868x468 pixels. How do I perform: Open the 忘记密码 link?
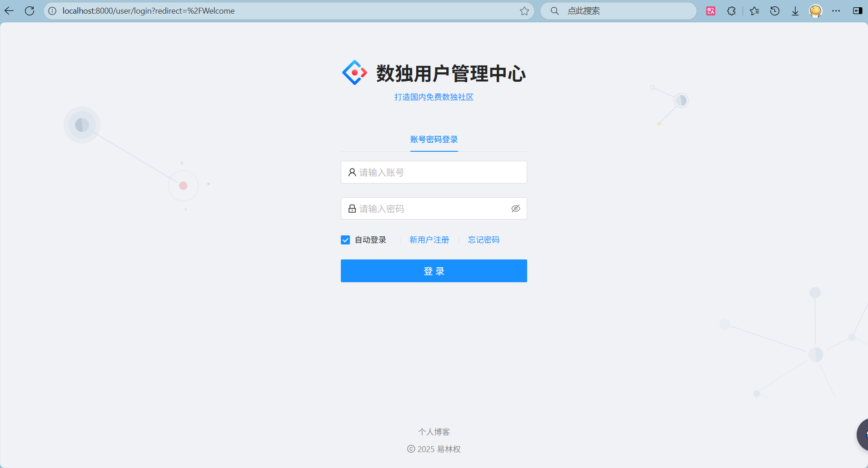pyautogui.click(x=484, y=240)
